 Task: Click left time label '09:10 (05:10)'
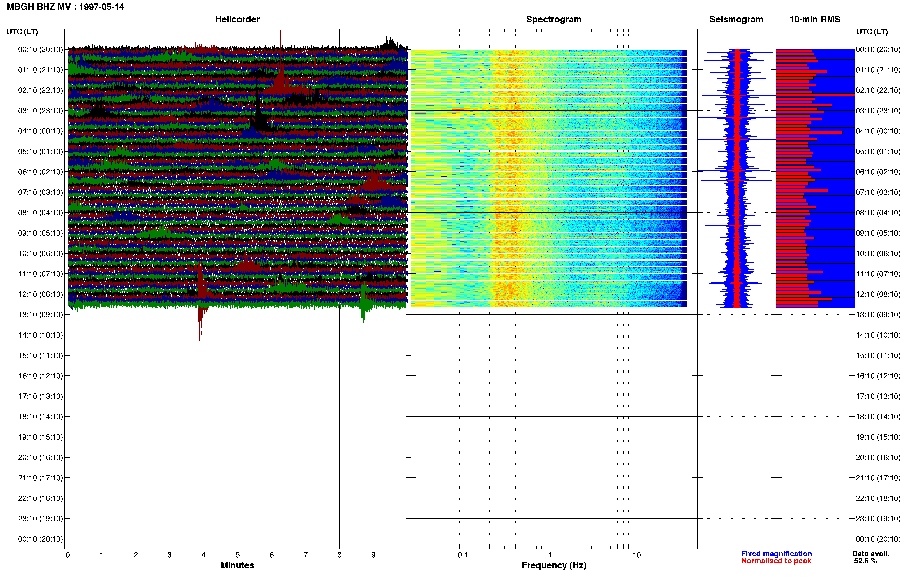click(x=41, y=233)
